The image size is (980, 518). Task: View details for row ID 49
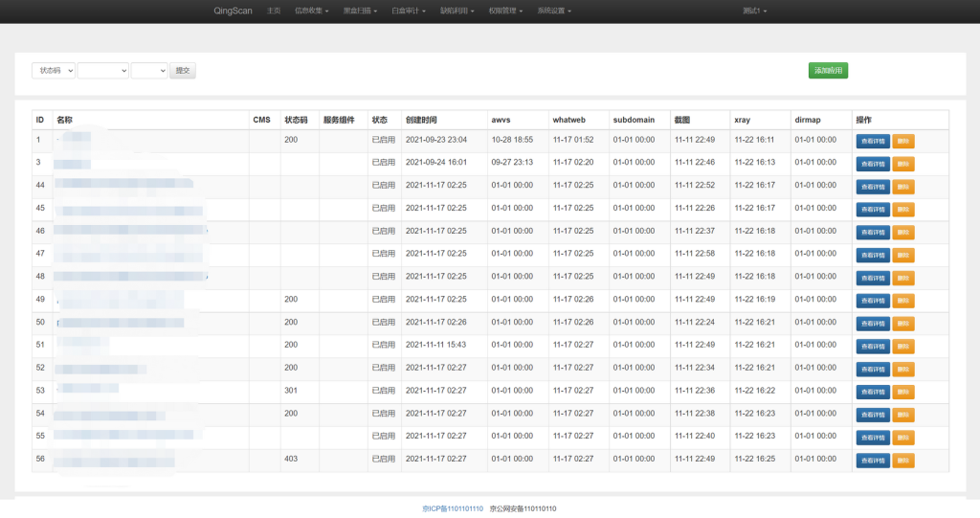pos(872,301)
